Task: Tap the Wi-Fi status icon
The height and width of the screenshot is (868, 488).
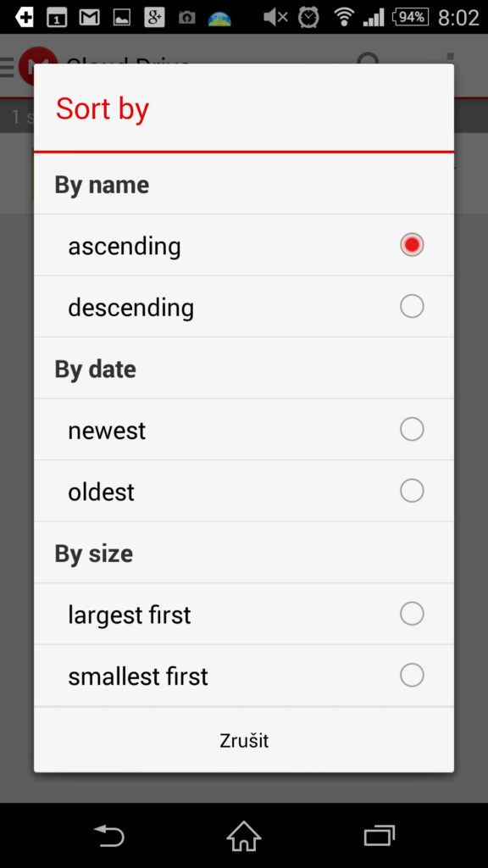Action: click(344, 17)
